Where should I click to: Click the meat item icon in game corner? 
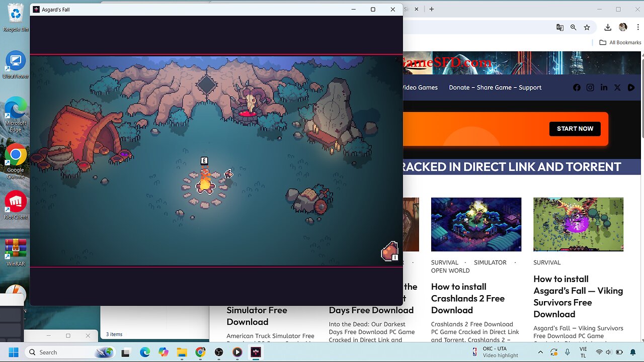[x=389, y=251]
